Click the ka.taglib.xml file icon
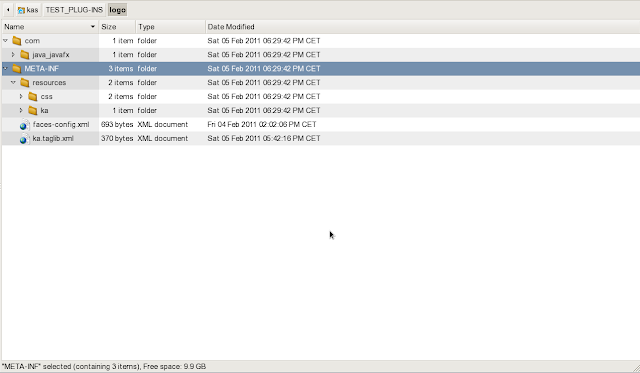The width and height of the screenshot is (640, 373). click(24, 139)
